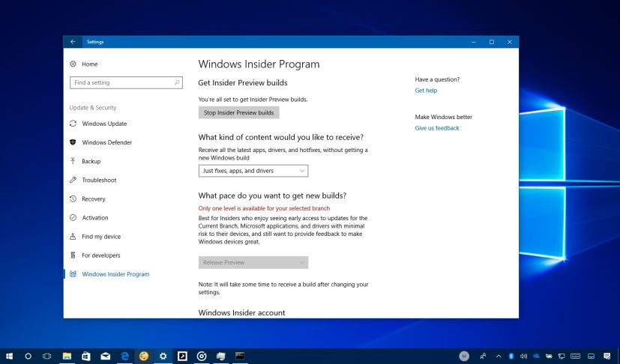Open the Mail app on the taskbar
The width and height of the screenshot is (620, 364).
[105, 356]
